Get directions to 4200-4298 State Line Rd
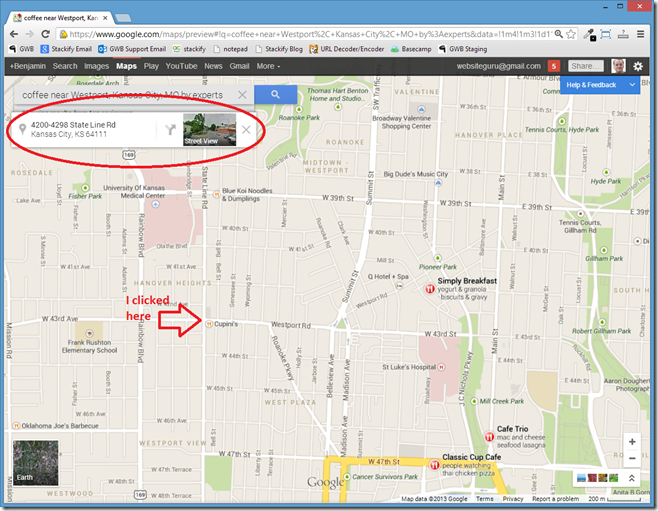 click(170, 130)
